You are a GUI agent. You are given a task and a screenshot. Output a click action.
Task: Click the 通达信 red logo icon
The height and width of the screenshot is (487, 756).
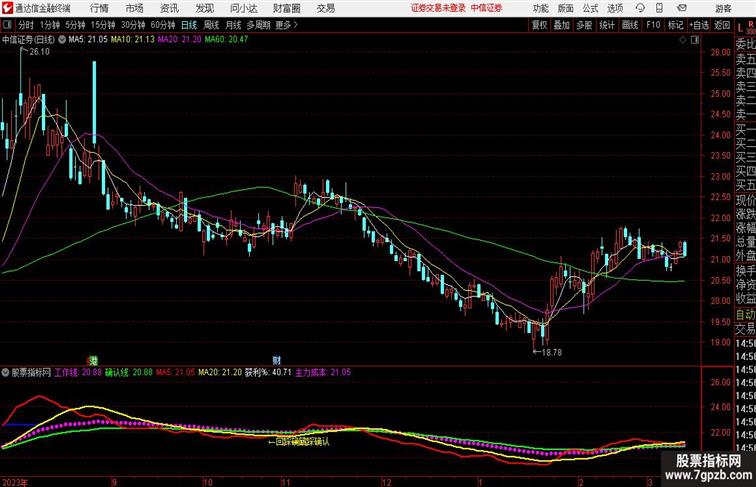[x=7, y=8]
